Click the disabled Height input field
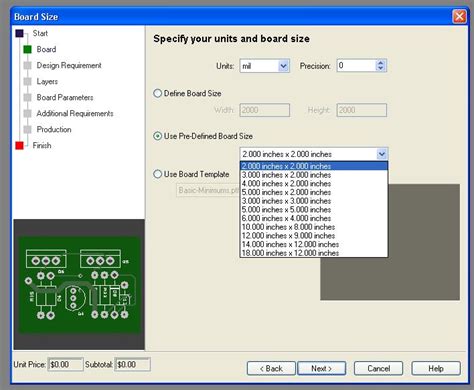This screenshot has width=474, height=390. [362, 110]
